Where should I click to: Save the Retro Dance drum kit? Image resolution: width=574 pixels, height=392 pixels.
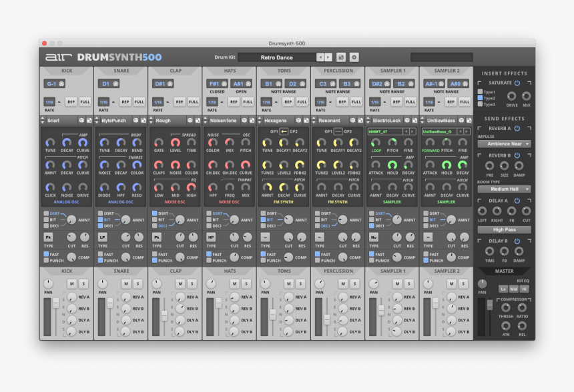click(x=341, y=57)
